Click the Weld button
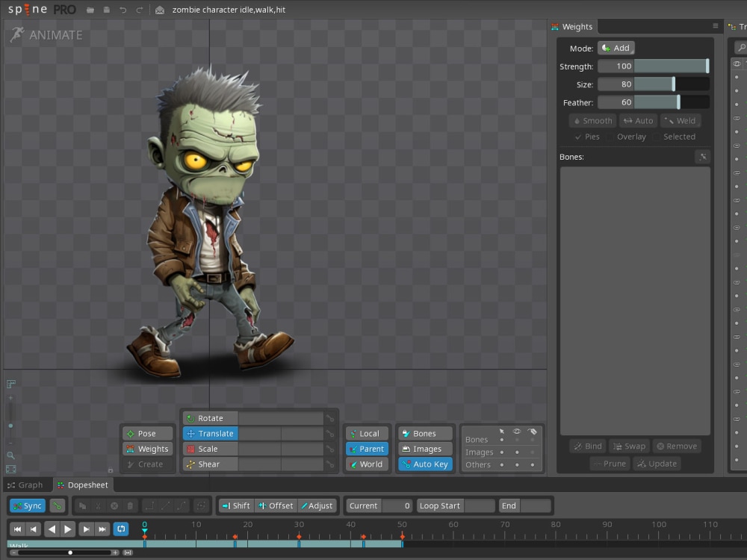Screen dimensions: 747x560 [681, 121]
